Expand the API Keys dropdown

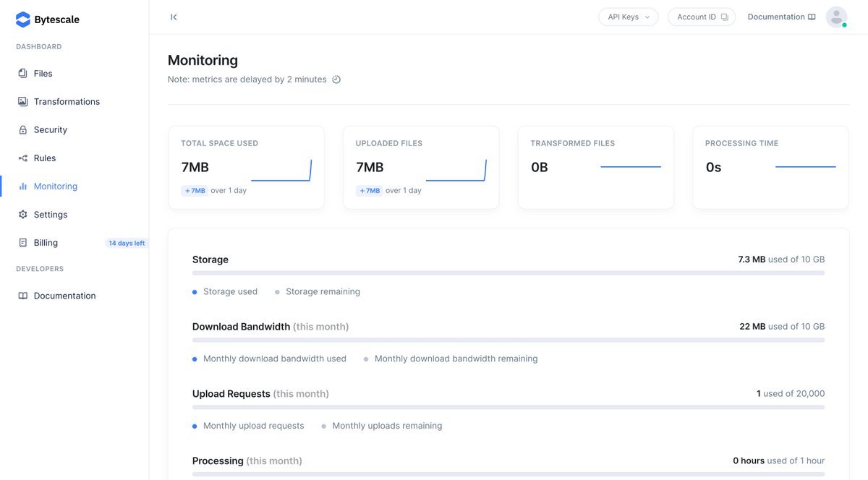[628, 17]
